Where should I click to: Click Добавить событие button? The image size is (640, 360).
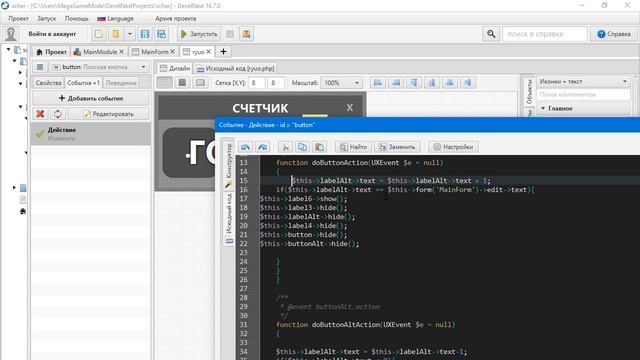tap(91, 98)
